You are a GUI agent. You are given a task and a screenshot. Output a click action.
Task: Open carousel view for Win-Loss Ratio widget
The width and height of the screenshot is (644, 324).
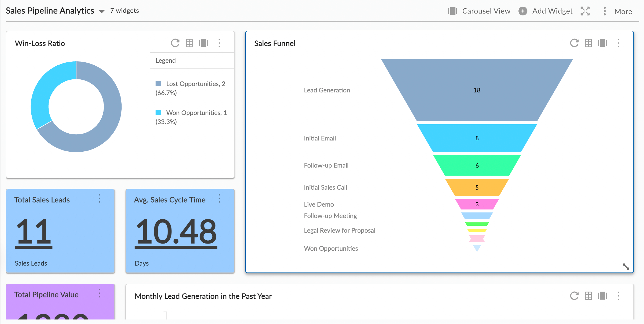pyautogui.click(x=203, y=43)
